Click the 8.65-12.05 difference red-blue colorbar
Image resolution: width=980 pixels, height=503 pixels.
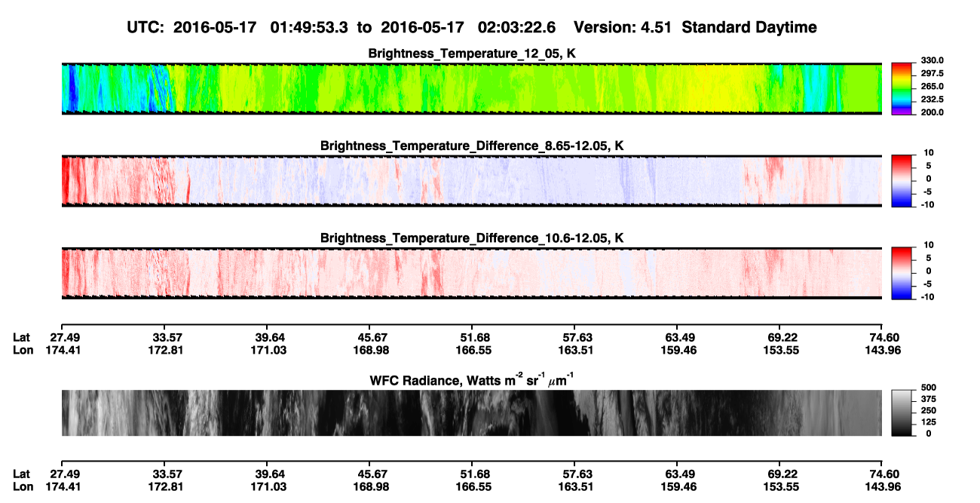pos(902,181)
